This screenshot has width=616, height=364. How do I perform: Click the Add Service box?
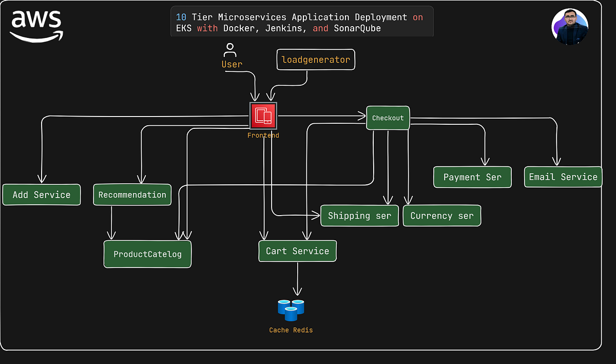pyautogui.click(x=41, y=195)
